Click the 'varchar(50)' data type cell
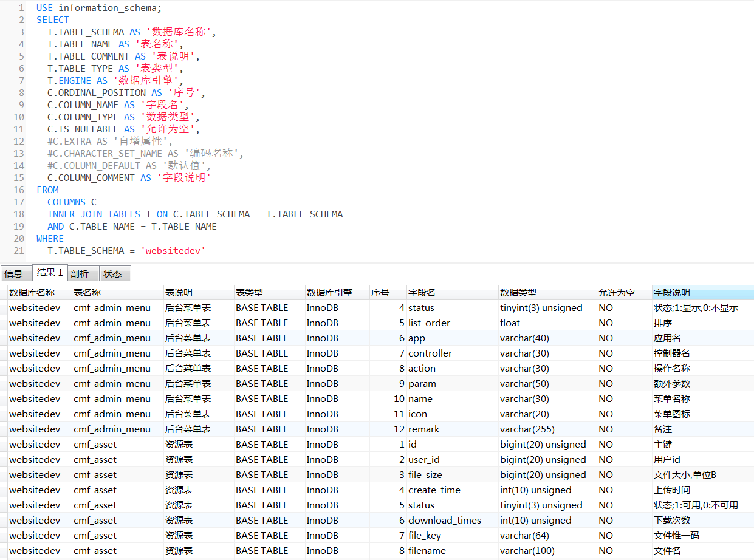Viewport: 754px width, 560px height. tap(547, 384)
